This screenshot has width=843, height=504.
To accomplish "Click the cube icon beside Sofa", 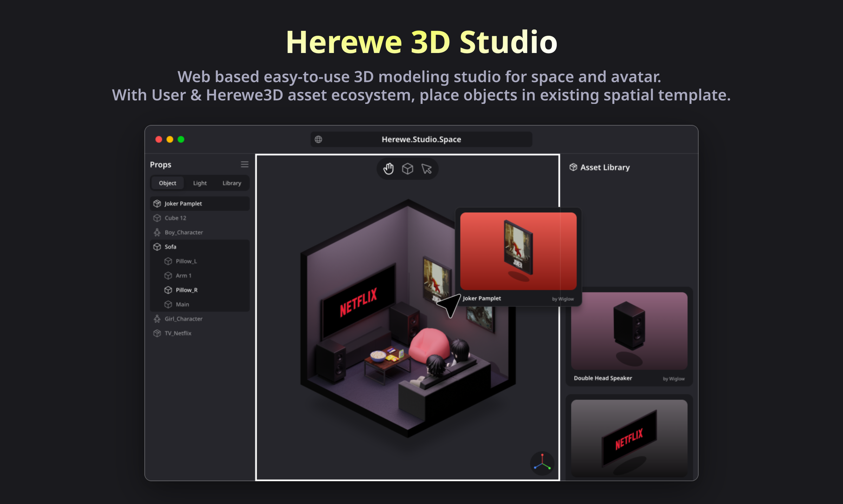I will 157,247.
